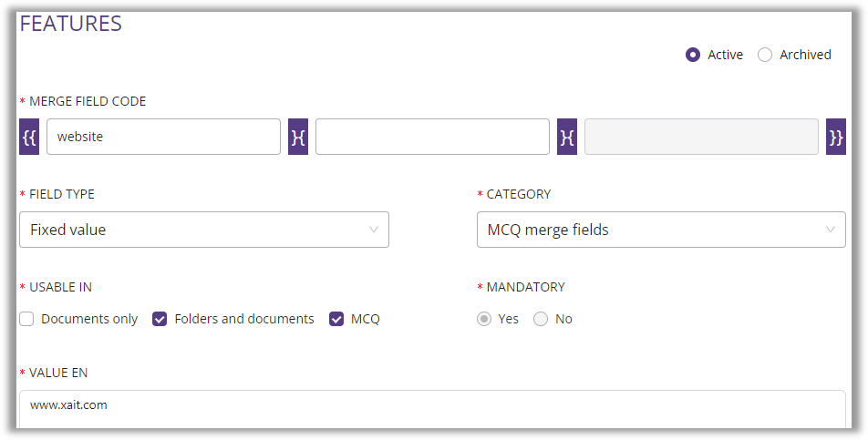This screenshot has width=868, height=440.
Task: Click the website merge field code input
Action: (x=163, y=137)
